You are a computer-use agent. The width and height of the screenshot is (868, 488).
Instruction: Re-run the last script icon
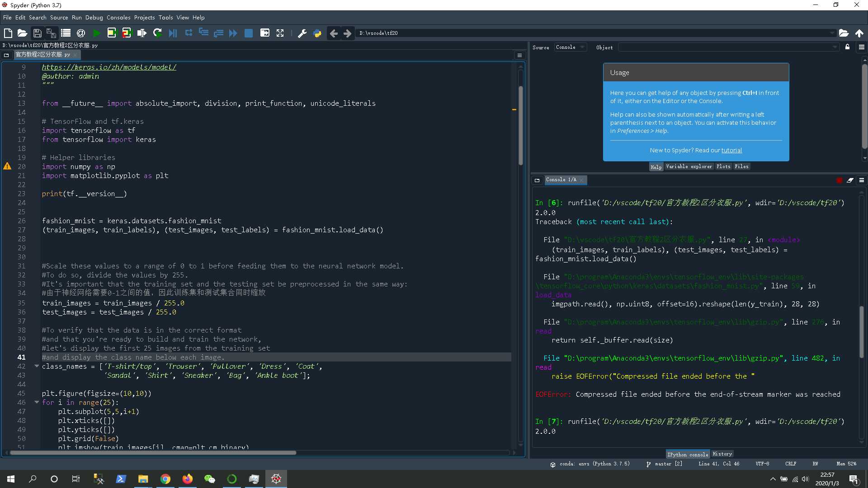point(157,33)
